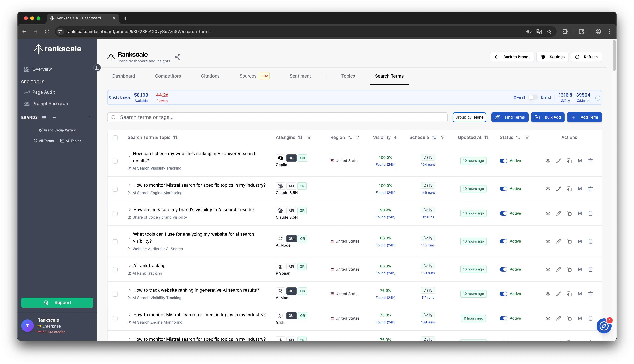Open Prompt Research in sidebar
634x364 pixels.
pyautogui.click(x=50, y=104)
